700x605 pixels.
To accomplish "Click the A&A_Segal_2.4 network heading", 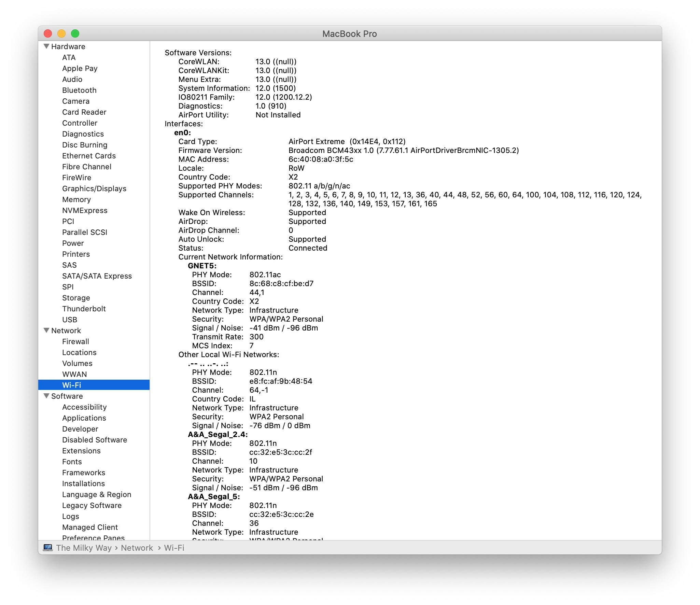I will tap(218, 434).
